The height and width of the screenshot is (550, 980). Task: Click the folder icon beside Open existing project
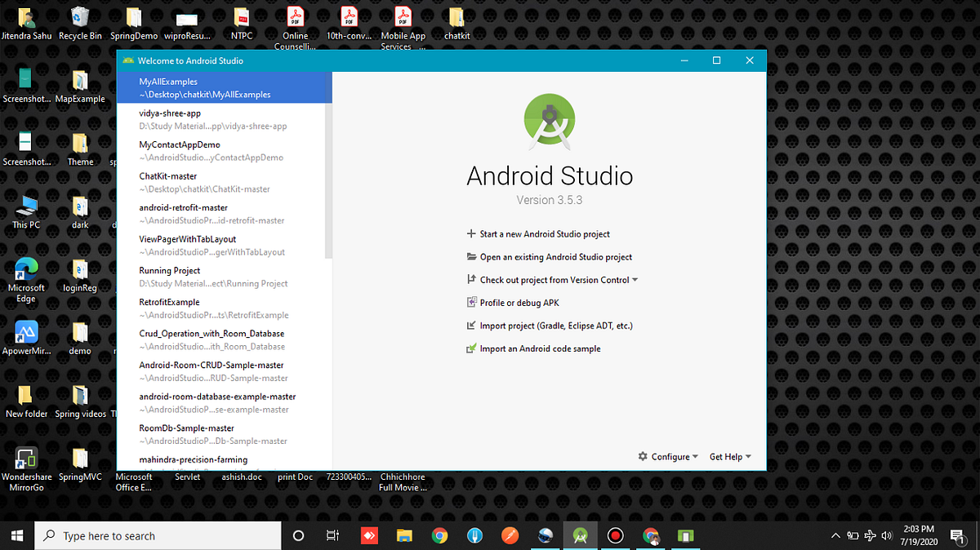coord(470,257)
